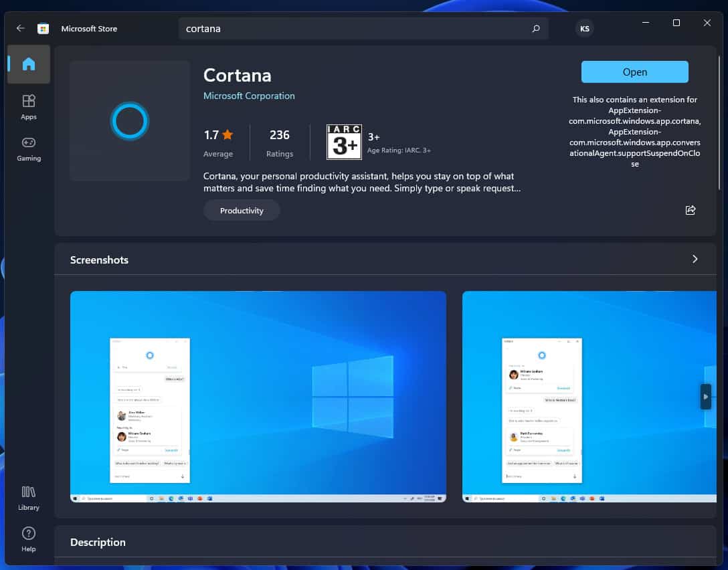This screenshot has height=570, width=728.
Task: Click the Description section heading
Action: click(98, 542)
